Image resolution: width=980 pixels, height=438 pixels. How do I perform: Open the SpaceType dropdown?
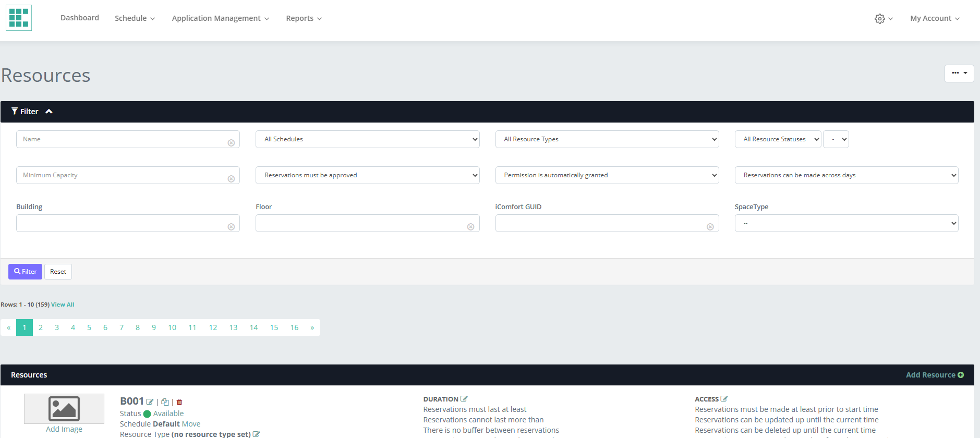[x=846, y=223]
